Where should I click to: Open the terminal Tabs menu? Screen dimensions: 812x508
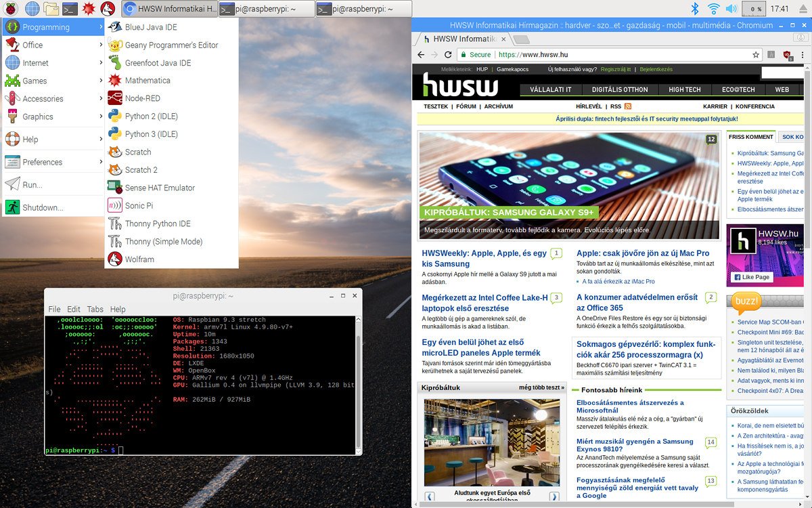pyautogui.click(x=95, y=309)
